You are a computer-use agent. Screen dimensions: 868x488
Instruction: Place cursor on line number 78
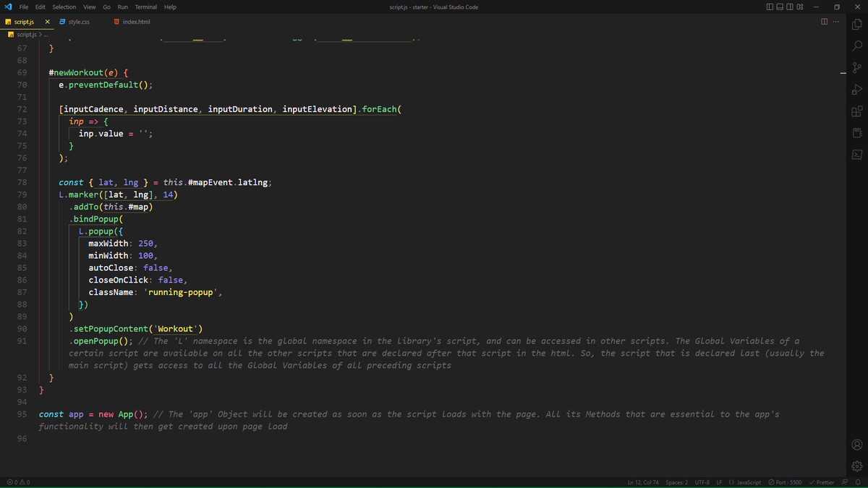point(22,182)
